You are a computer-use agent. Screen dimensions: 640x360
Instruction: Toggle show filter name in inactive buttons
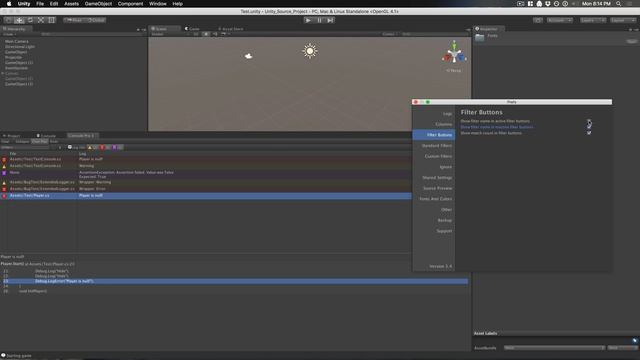pyautogui.click(x=589, y=127)
